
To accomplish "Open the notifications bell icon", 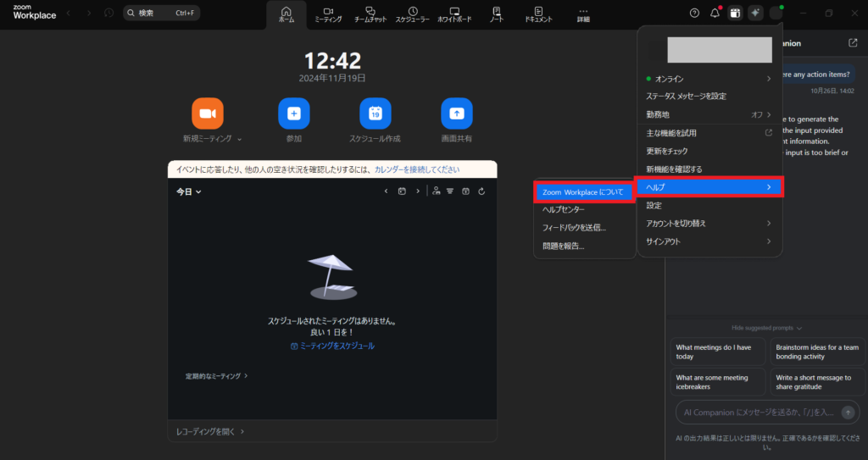I will (715, 14).
